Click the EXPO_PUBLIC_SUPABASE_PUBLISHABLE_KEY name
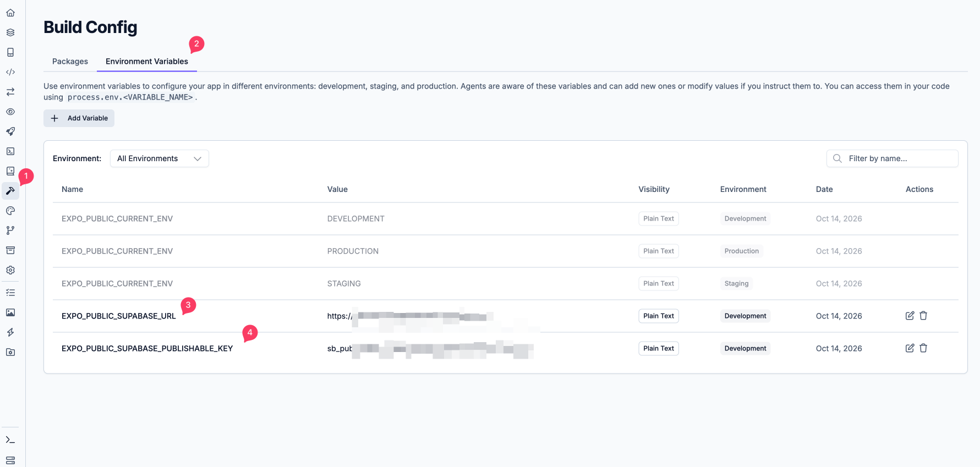Viewport: 980px width, 467px height. point(147,349)
